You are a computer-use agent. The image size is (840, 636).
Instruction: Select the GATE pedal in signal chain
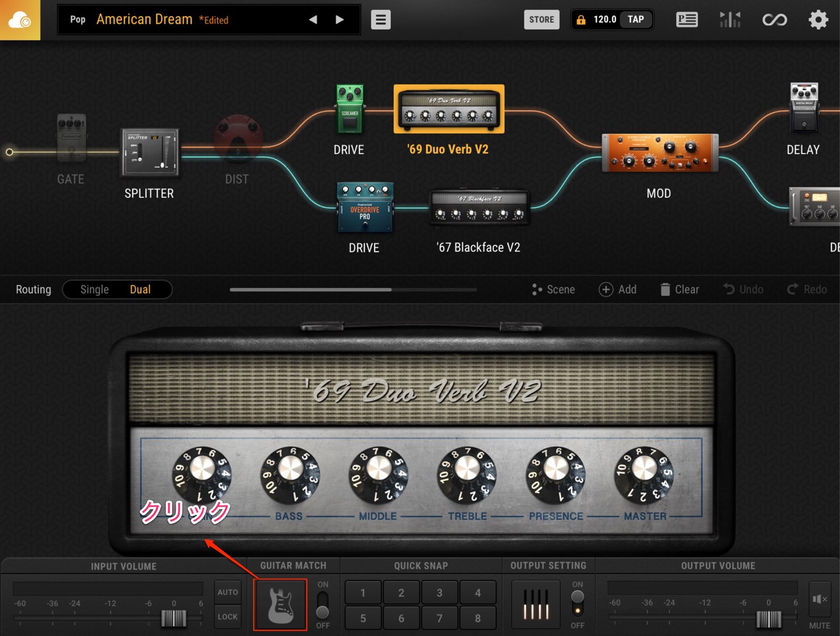point(72,138)
